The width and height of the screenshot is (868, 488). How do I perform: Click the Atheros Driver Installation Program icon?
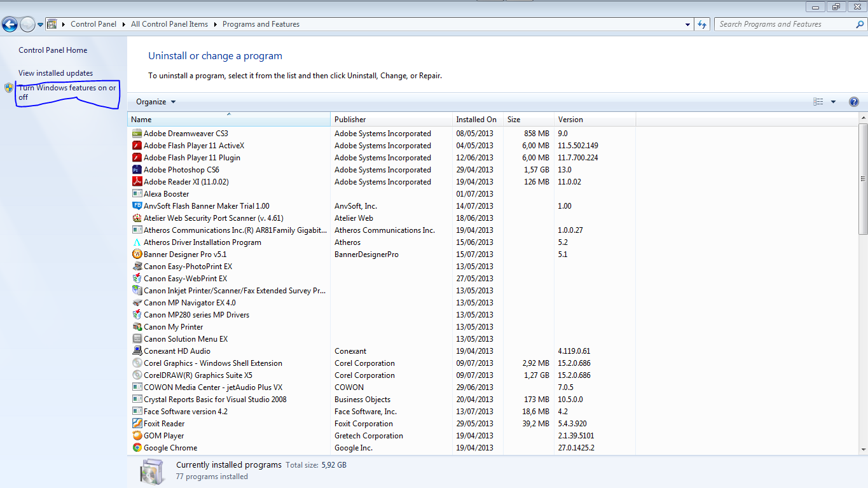pos(137,242)
